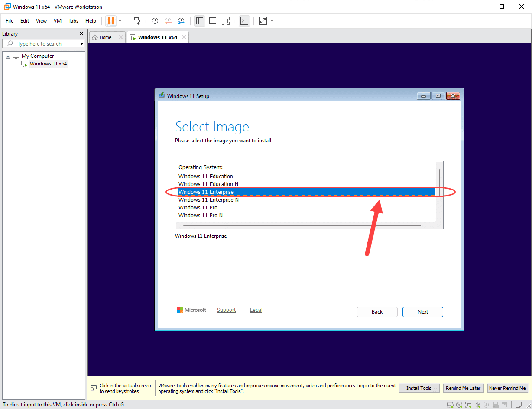Click the keyboard icon in the hint bar
Viewport: 532px width, 409px height.
tap(93, 388)
